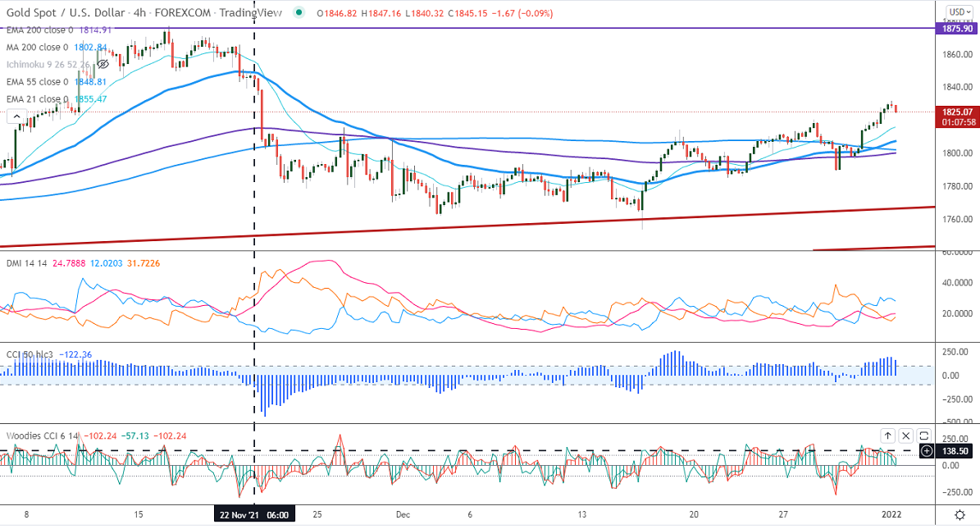
Task: Click the plus icon beside 138.50
Action: [927, 451]
